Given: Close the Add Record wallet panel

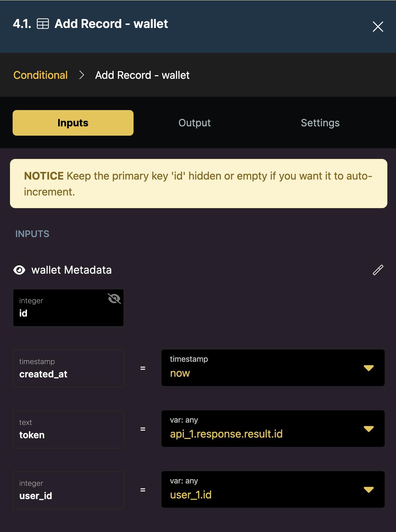Looking at the screenshot, I should [x=378, y=27].
